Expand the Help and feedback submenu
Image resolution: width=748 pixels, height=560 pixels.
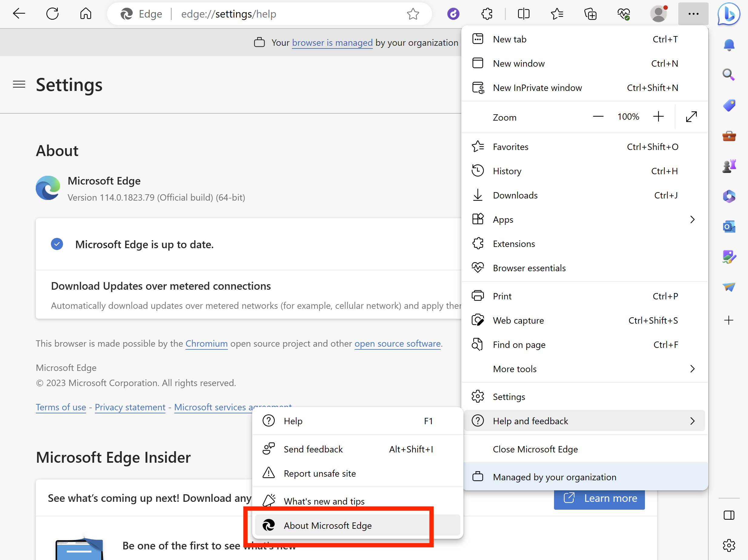585,421
